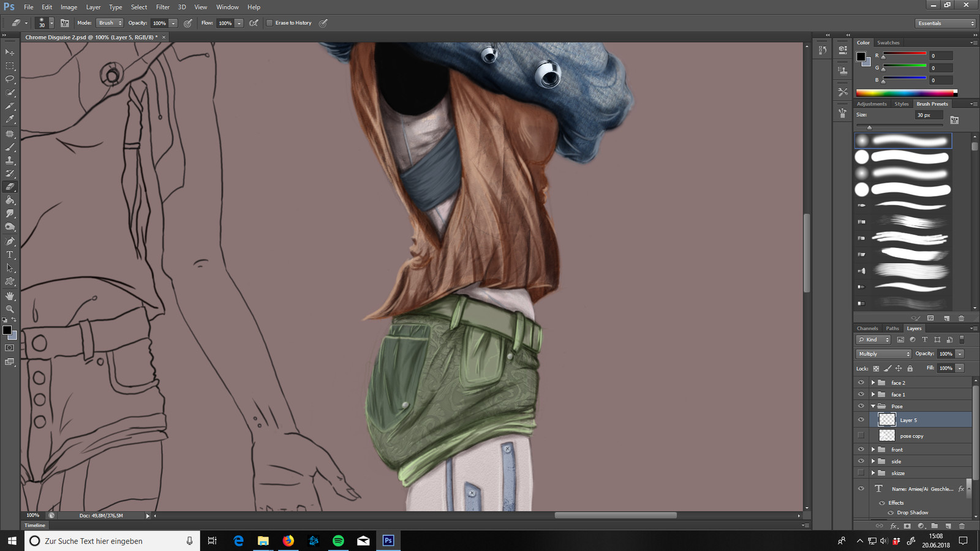980x551 pixels.
Task: Create a new group folder icon
Action: (934, 525)
